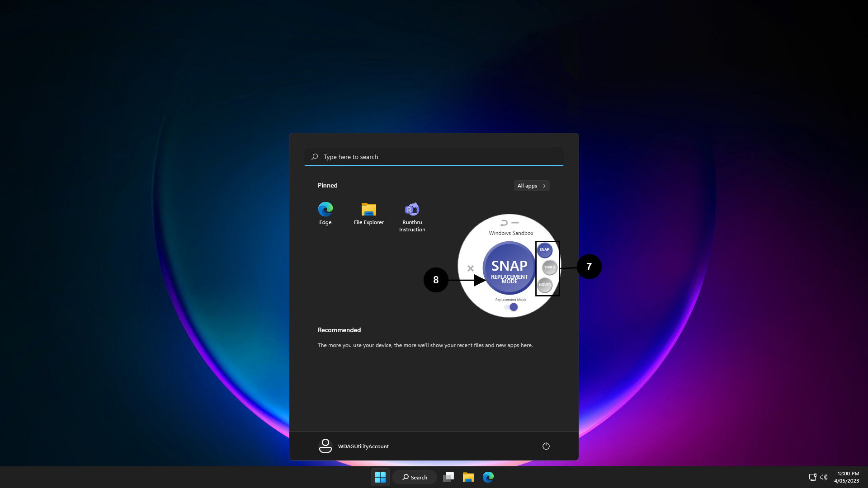Select the small SNAP mode button
Screen dimensions: 868x488
544,250
